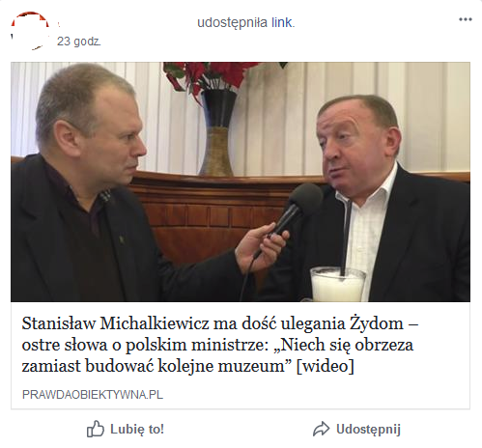482x448 pixels.
Task: Click the word "udostępniła" in the post header
Action: coord(232,22)
